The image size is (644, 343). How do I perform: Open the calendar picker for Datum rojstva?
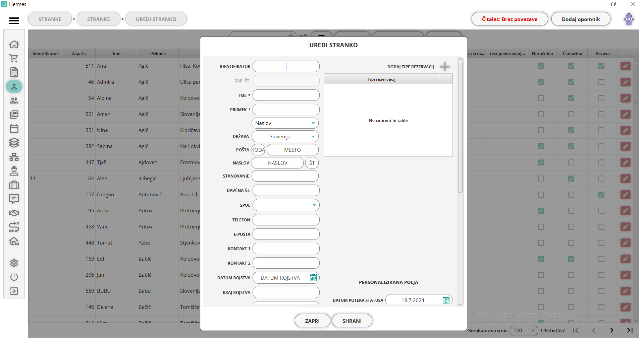(x=313, y=278)
